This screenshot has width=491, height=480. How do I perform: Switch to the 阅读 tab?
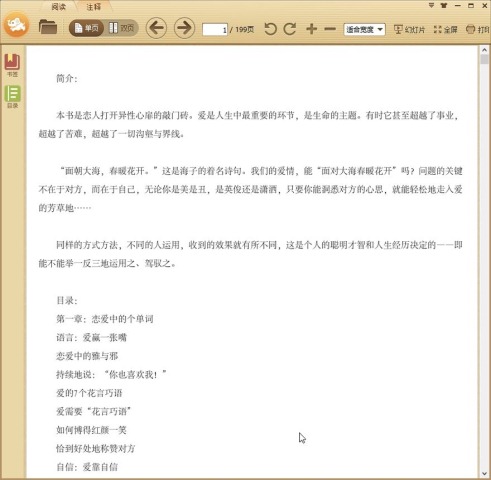point(59,7)
